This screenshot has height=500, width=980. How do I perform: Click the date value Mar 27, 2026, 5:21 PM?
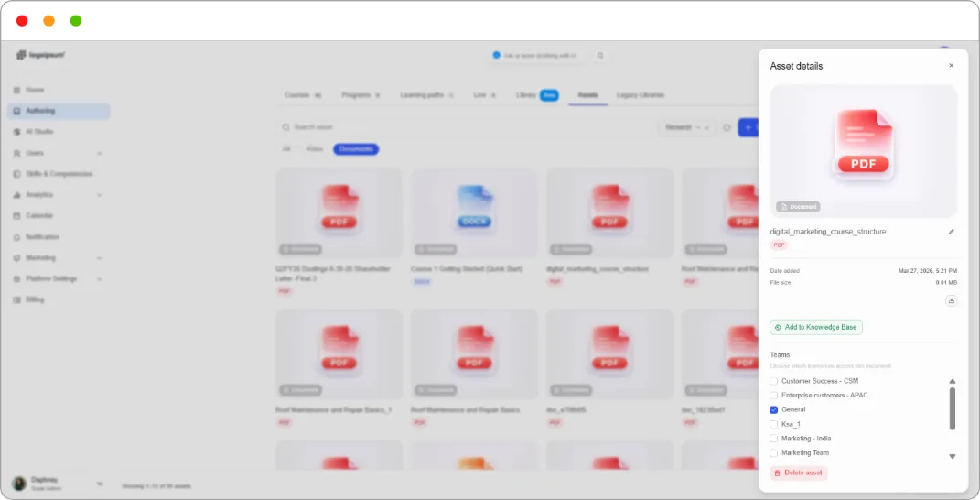pos(928,271)
